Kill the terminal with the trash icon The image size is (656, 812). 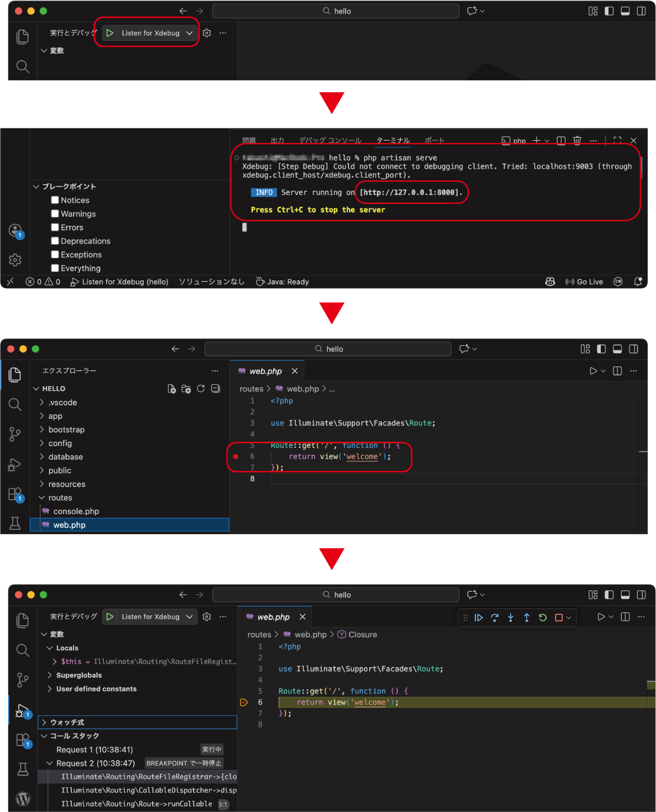click(x=577, y=141)
